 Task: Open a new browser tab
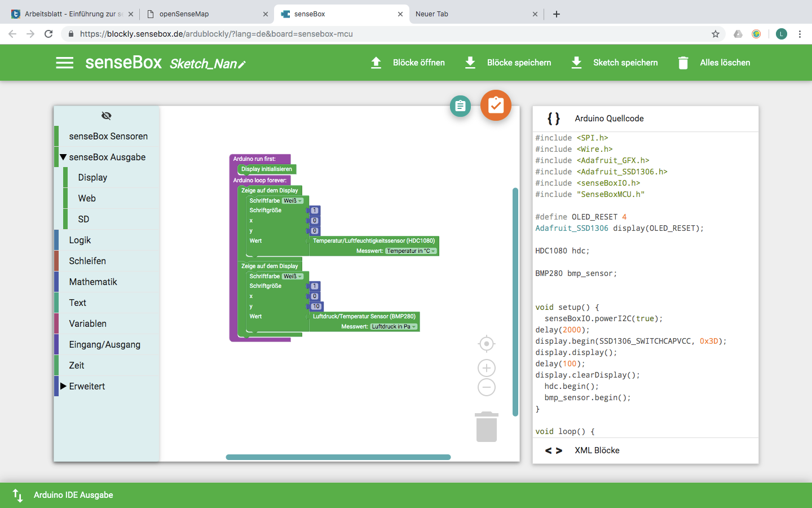[x=557, y=14]
